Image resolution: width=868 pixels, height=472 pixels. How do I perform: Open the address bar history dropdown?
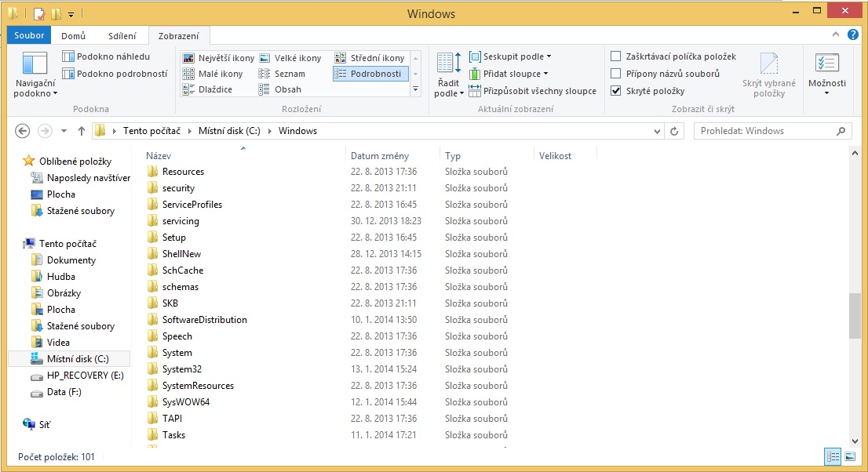657,131
